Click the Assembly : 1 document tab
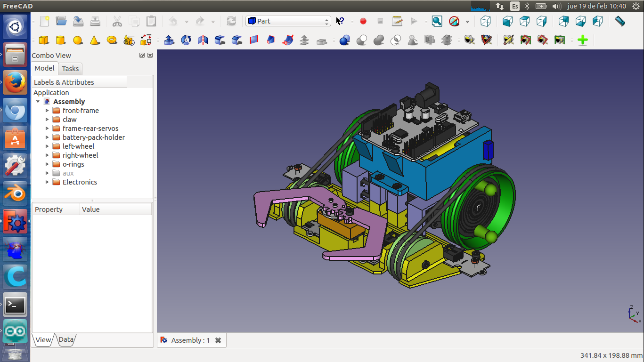 tap(190, 340)
